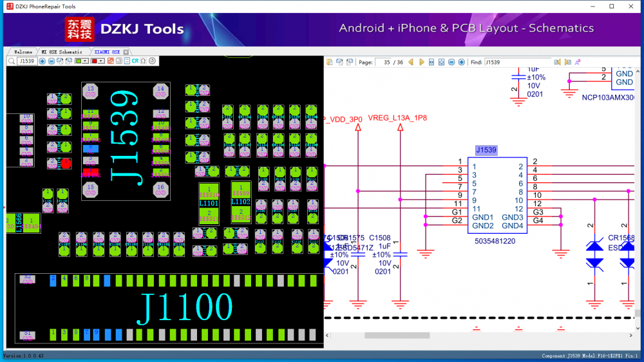Viewport: 644px width, 362px height.
Task: Zoom in on the PCB layout view
Action: [43, 61]
